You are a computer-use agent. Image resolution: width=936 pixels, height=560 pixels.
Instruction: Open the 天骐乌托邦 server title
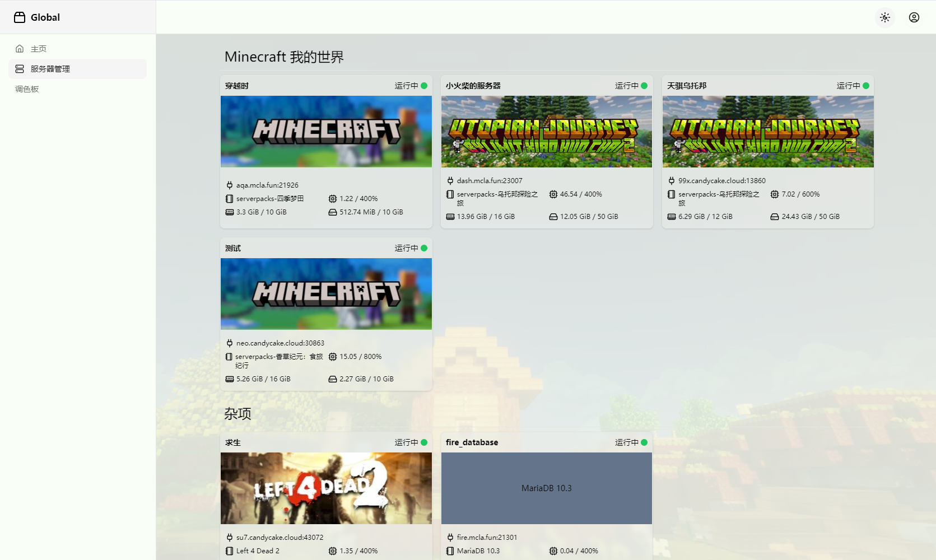pyautogui.click(x=687, y=86)
